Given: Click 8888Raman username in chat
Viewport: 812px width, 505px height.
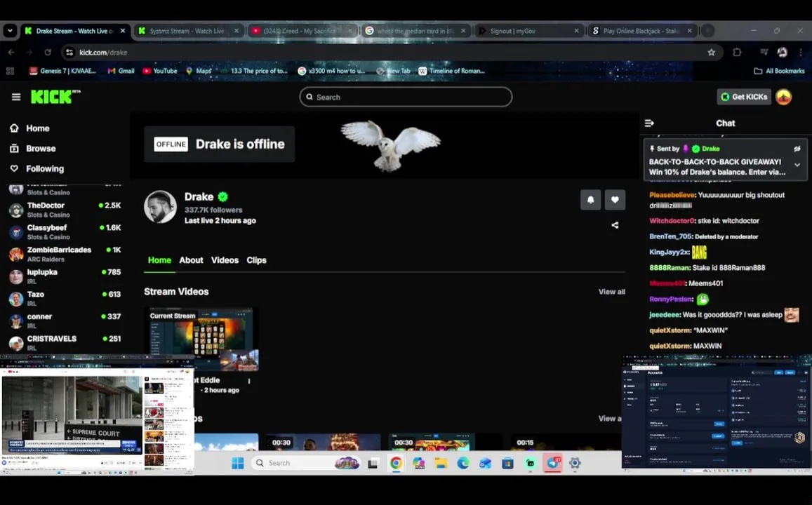Looking at the screenshot, I should pyautogui.click(x=669, y=267).
